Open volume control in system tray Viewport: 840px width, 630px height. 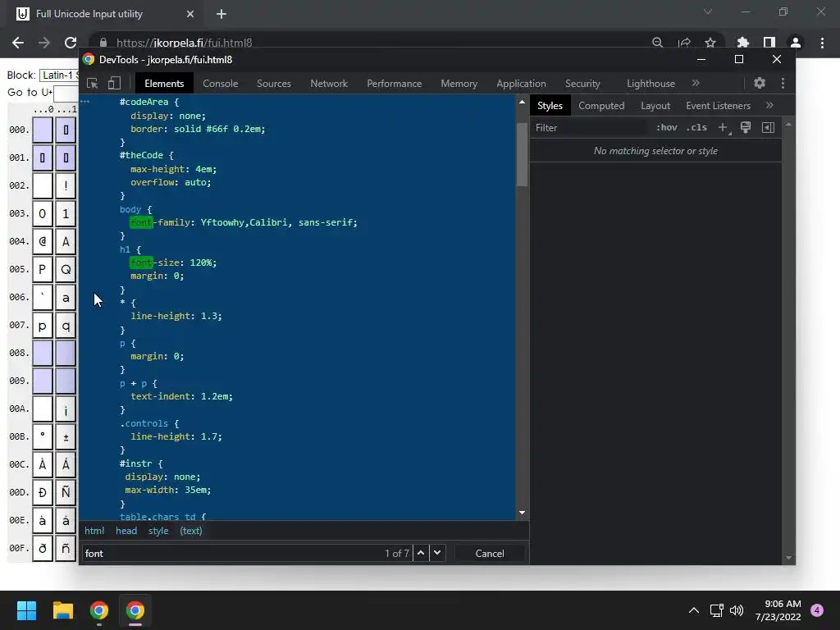[737, 610]
